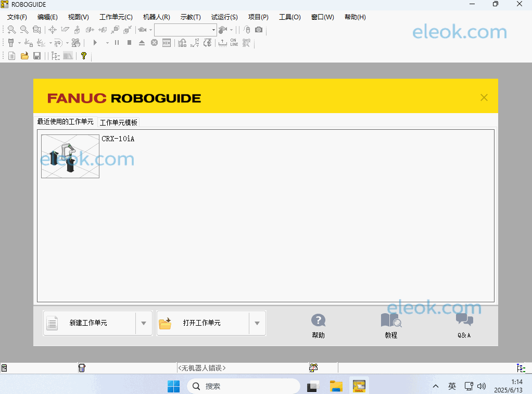This screenshot has height=394, width=532.
Task: Click the center view on selected object icon
Action: point(52,30)
